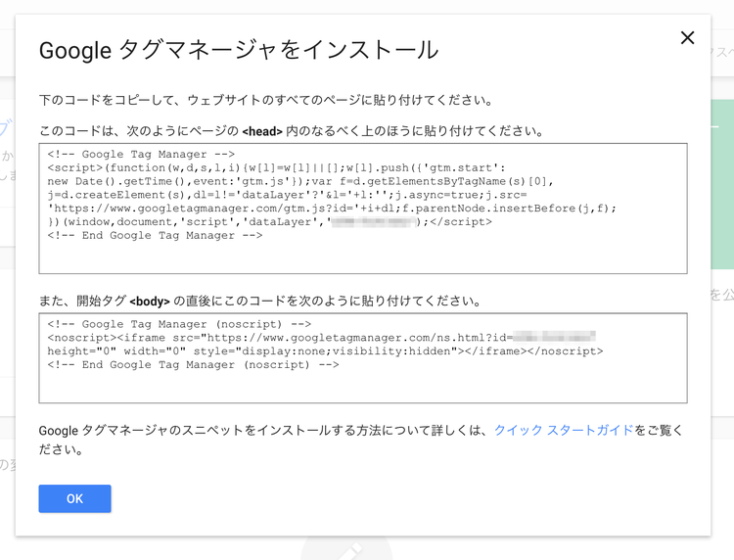Click the '})(window,document,'script','dataLayer'' line
This screenshot has height=560, width=734.
tap(270, 222)
